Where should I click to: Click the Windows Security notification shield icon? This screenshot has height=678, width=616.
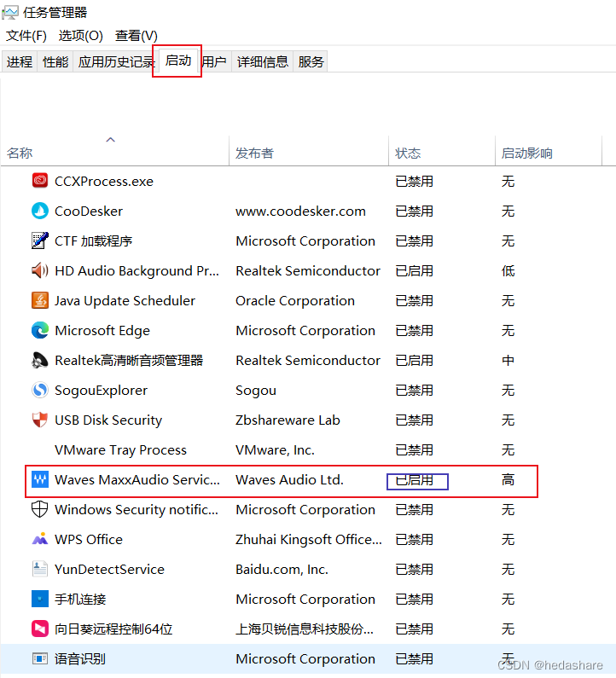click(x=40, y=509)
